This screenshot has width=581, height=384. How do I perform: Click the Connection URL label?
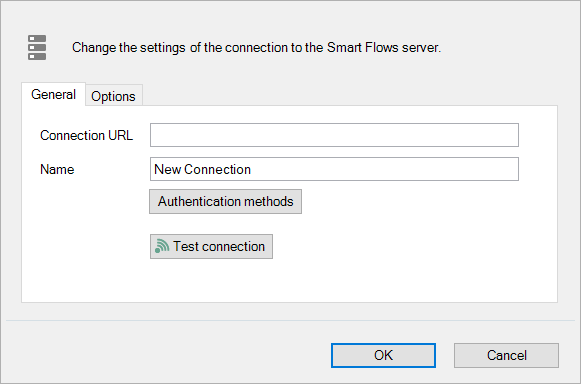click(86, 135)
